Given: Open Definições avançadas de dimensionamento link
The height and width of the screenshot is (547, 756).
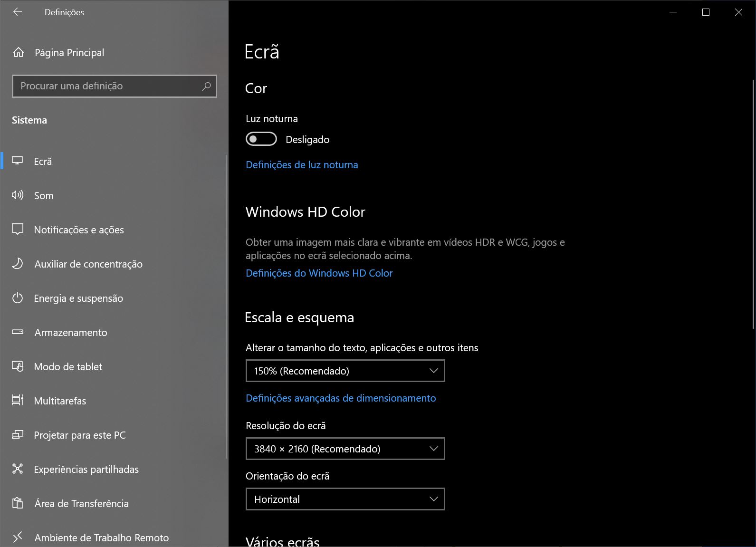Looking at the screenshot, I should (x=341, y=398).
